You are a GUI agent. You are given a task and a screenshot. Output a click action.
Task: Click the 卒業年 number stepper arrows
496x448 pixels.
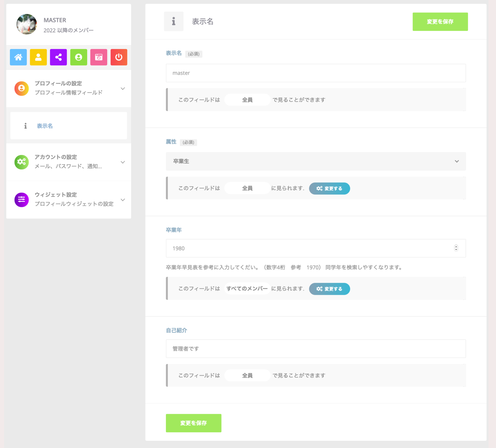(x=456, y=248)
